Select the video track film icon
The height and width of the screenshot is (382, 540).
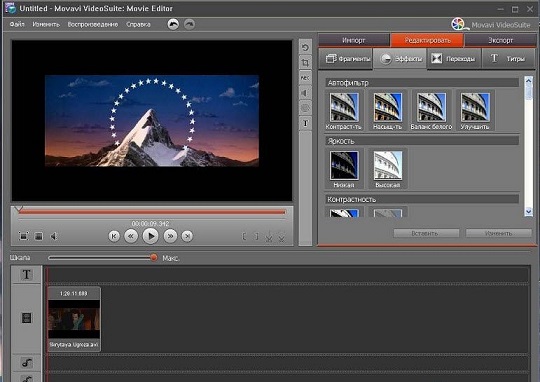pos(27,318)
